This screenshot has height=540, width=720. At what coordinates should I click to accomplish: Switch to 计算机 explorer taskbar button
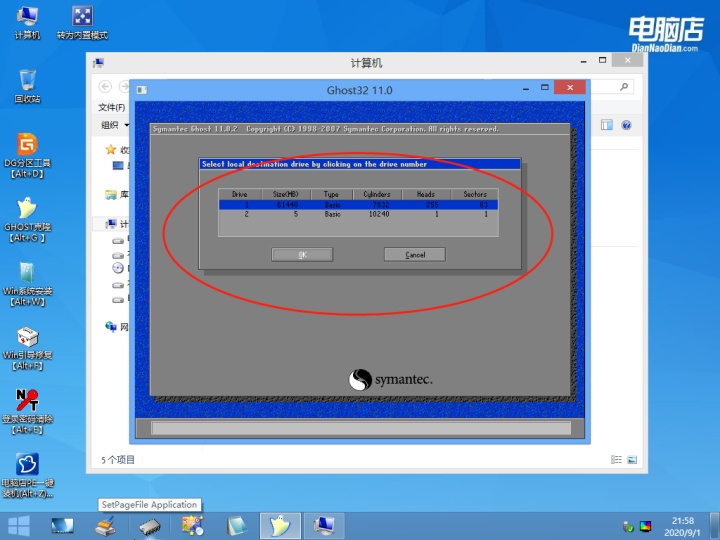[x=324, y=526]
